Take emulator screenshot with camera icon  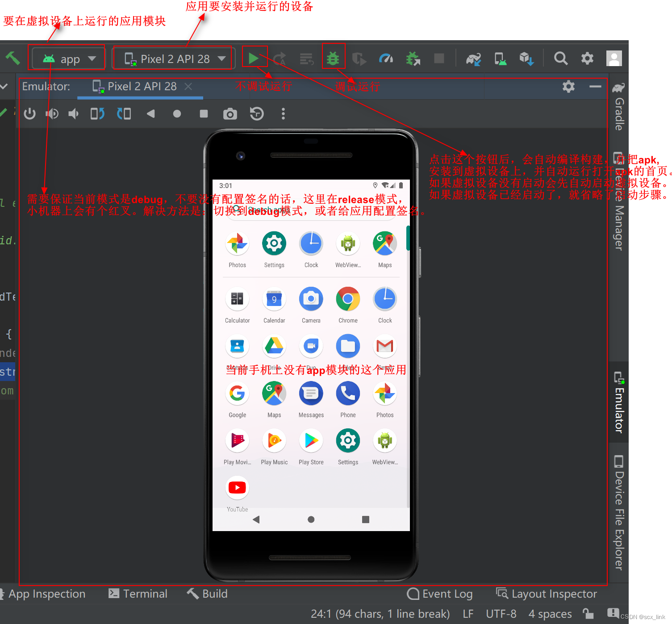230,114
